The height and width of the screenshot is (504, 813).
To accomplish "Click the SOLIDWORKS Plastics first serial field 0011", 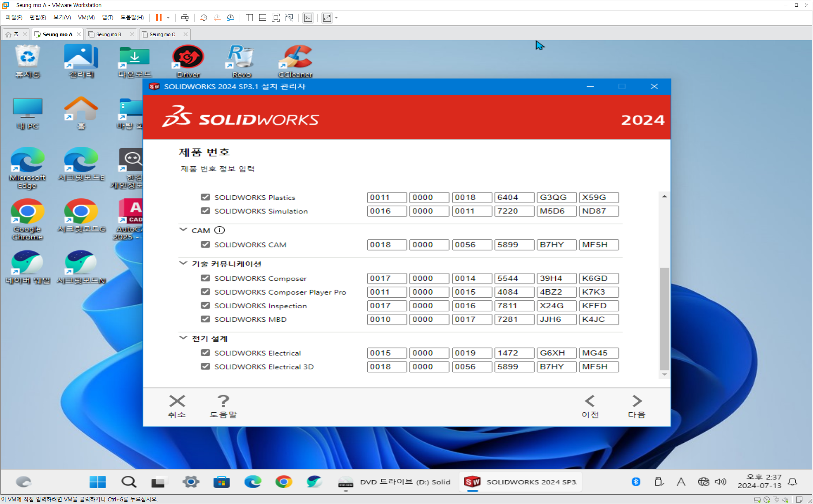I will [387, 197].
